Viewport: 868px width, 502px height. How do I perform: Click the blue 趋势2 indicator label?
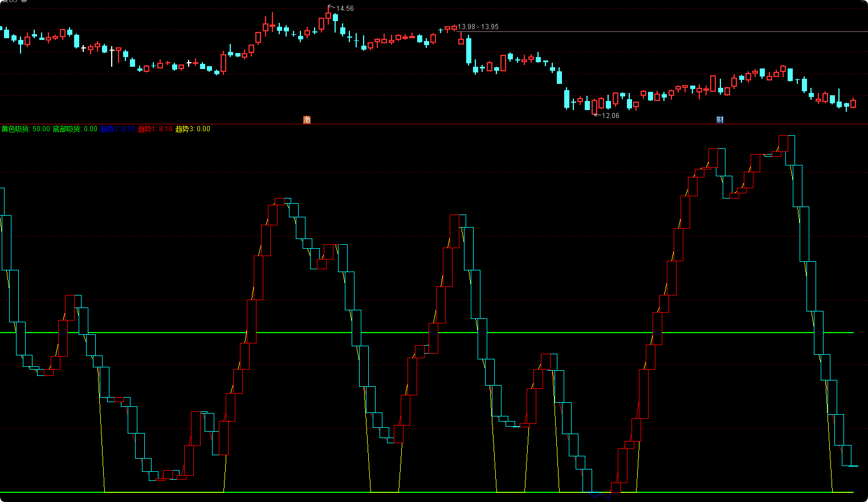pos(109,129)
